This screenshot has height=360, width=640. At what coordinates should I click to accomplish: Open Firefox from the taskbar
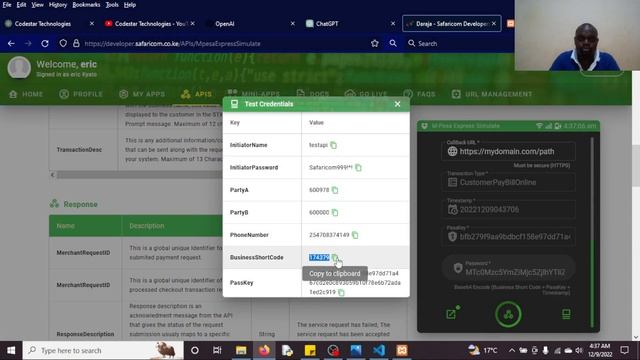(264, 350)
